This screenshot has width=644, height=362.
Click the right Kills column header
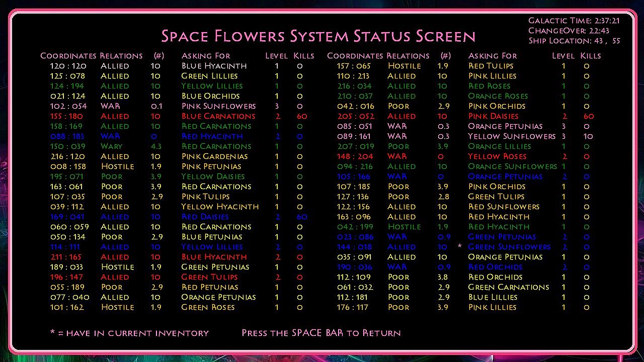(590, 56)
